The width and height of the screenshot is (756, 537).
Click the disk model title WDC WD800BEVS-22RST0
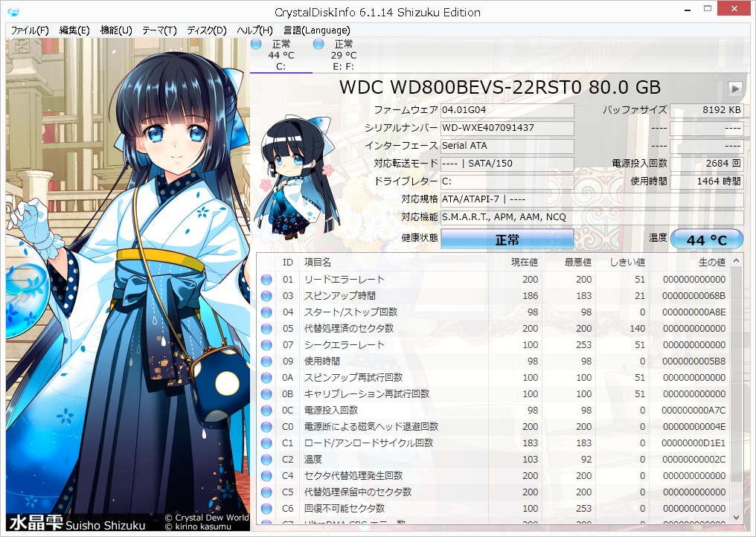point(500,88)
